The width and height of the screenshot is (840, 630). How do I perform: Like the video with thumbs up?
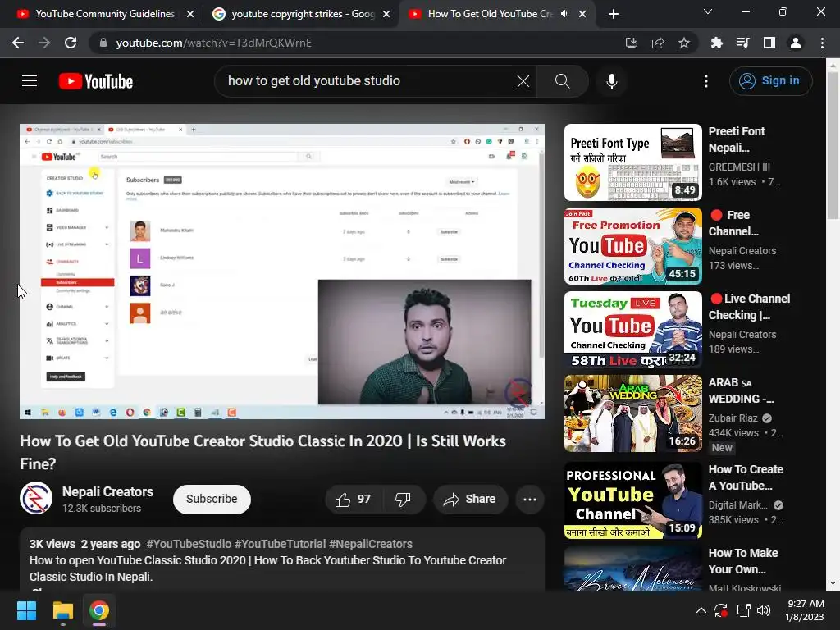click(353, 500)
